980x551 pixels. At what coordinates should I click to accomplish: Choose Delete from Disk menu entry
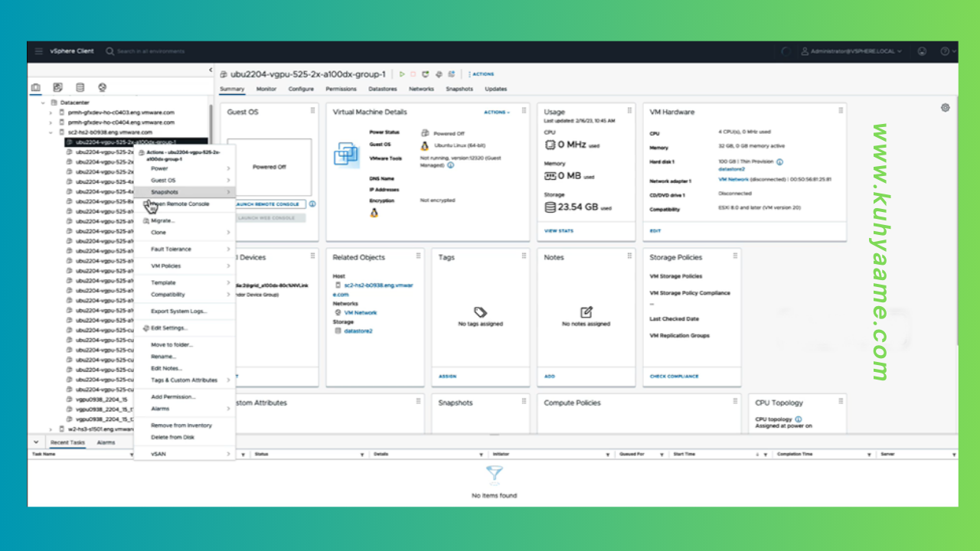(185, 437)
